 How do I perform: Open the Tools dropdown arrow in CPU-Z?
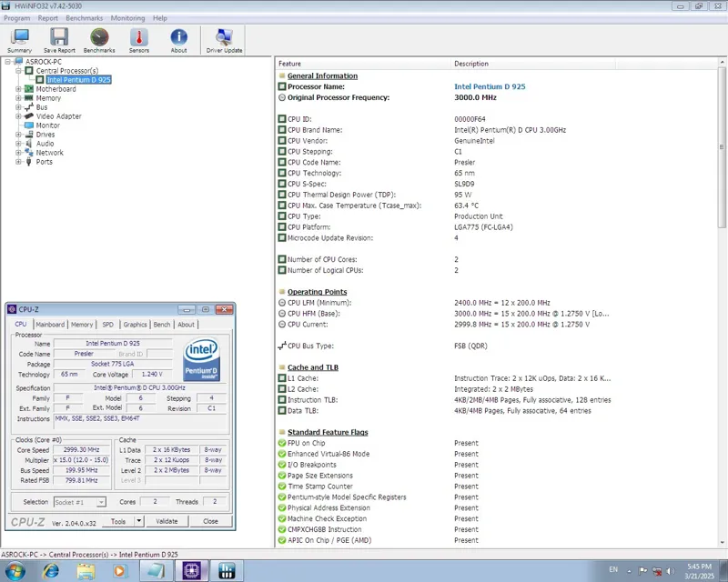[x=138, y=521]
